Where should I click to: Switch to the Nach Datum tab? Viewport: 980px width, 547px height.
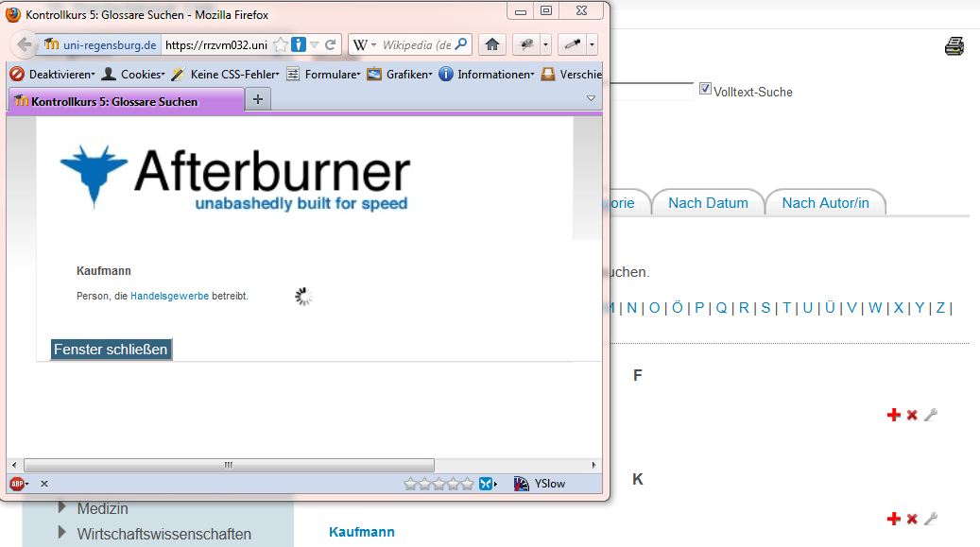[708, 202]
